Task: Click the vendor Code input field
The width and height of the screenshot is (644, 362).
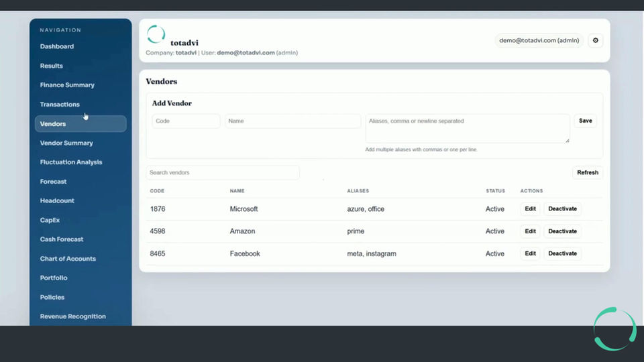Action: (x=186, y=121)
